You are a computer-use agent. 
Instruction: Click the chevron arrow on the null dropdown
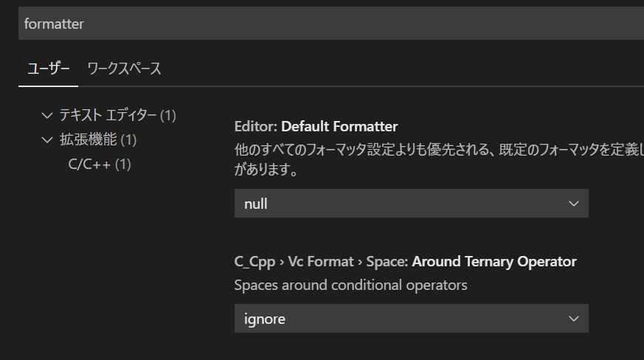[574, 204]
